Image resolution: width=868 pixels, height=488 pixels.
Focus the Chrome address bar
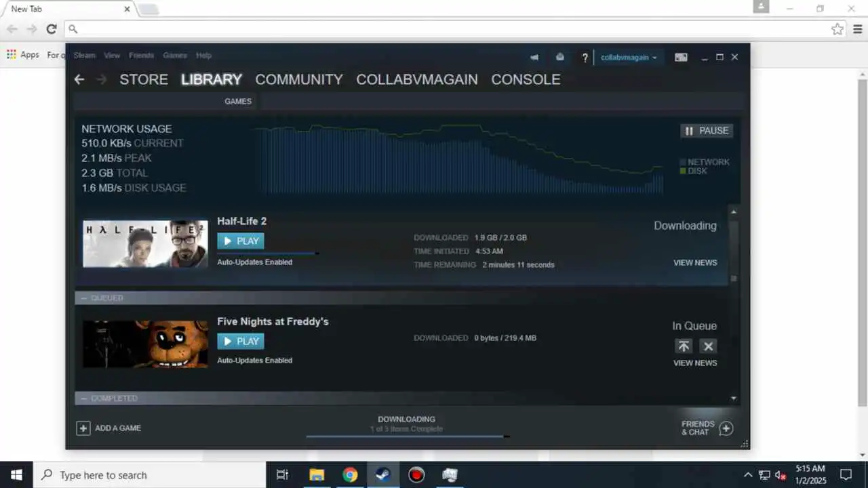(454, 29)
